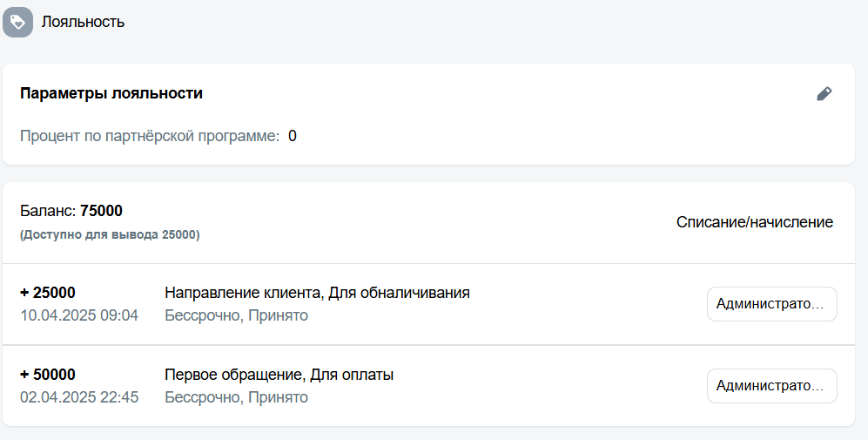Open the Первое обращение, Для оплаты entry
Viewport: 868px width, 440px height.
pyautogui.click(x=279, y=376)
